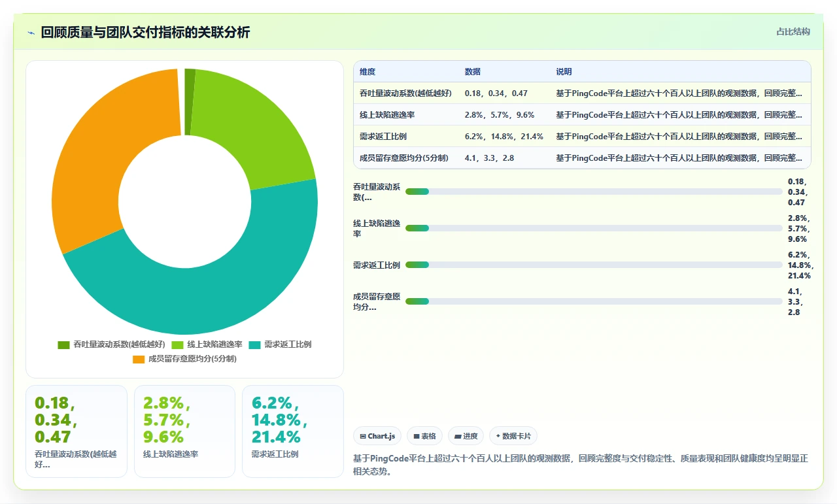Image resolution: width=837 pixels, height=504 pixels.
Task: Select the 进度 tag
Action: tap(466, 436)
